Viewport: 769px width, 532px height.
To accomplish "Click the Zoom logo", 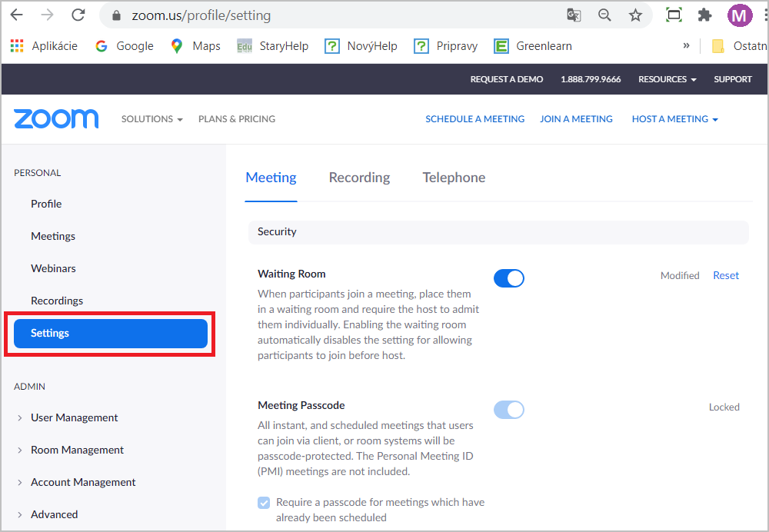I will click(x=56, y=118).
